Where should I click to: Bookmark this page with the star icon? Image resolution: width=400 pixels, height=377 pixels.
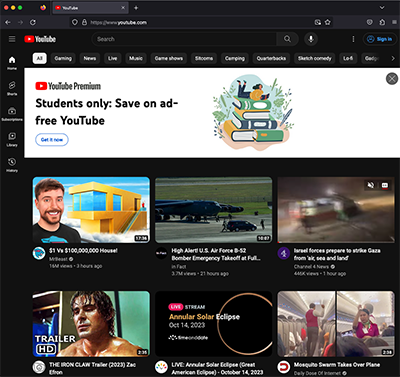coord(328,22)
